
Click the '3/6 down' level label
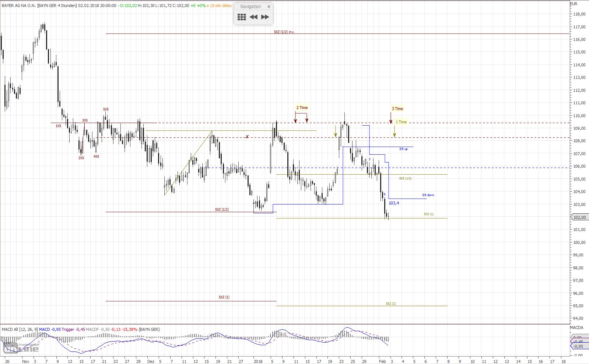coord(428,195)
